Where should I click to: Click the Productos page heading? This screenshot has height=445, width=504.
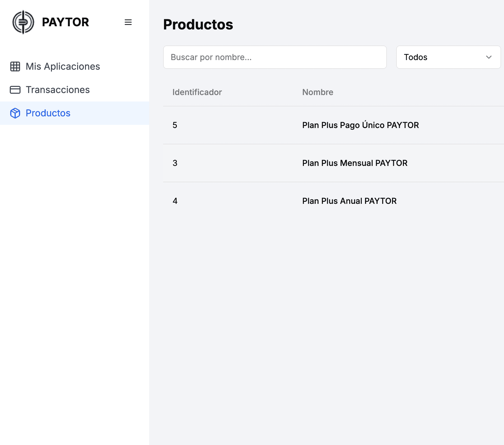[198, 24]
